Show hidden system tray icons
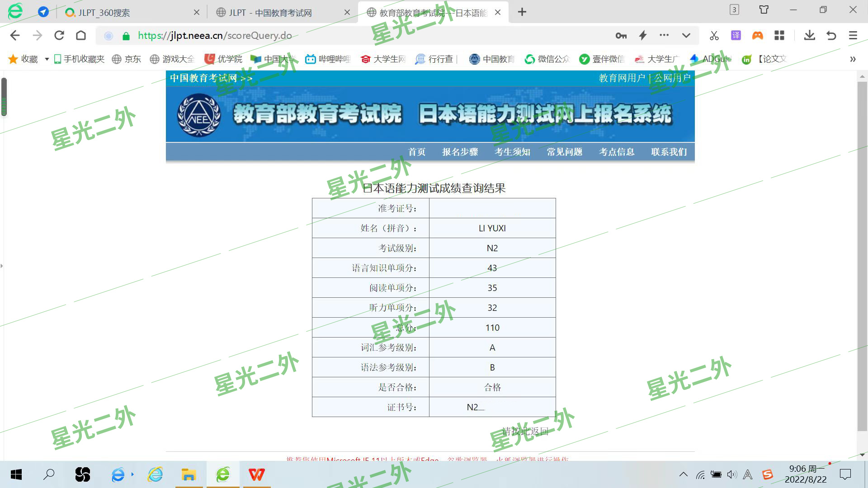 [x=684, y=474]
